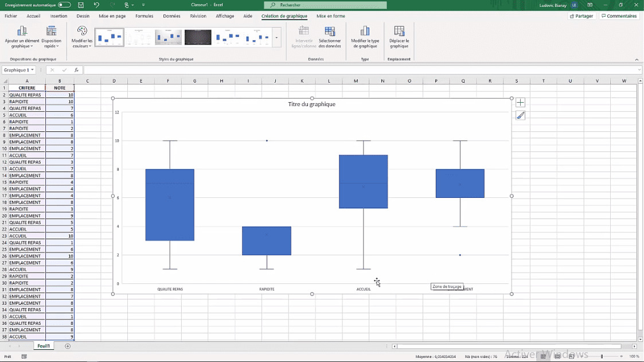Click the Partager button

coord(581,16)
